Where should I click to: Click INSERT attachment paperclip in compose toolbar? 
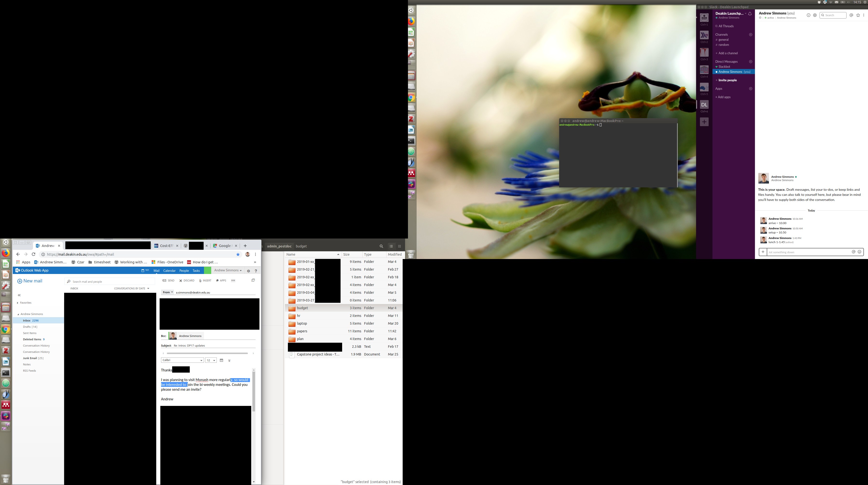[205, 280]
